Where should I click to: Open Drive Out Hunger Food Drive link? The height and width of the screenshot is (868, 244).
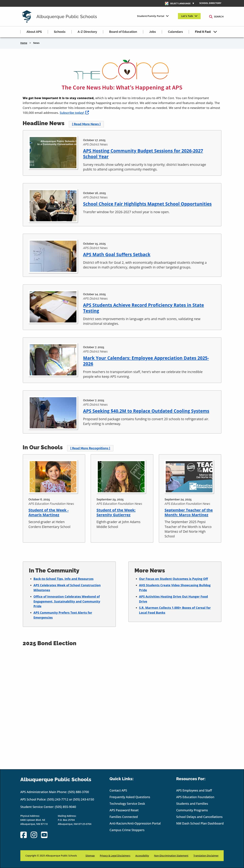click(x=174, y=599)
